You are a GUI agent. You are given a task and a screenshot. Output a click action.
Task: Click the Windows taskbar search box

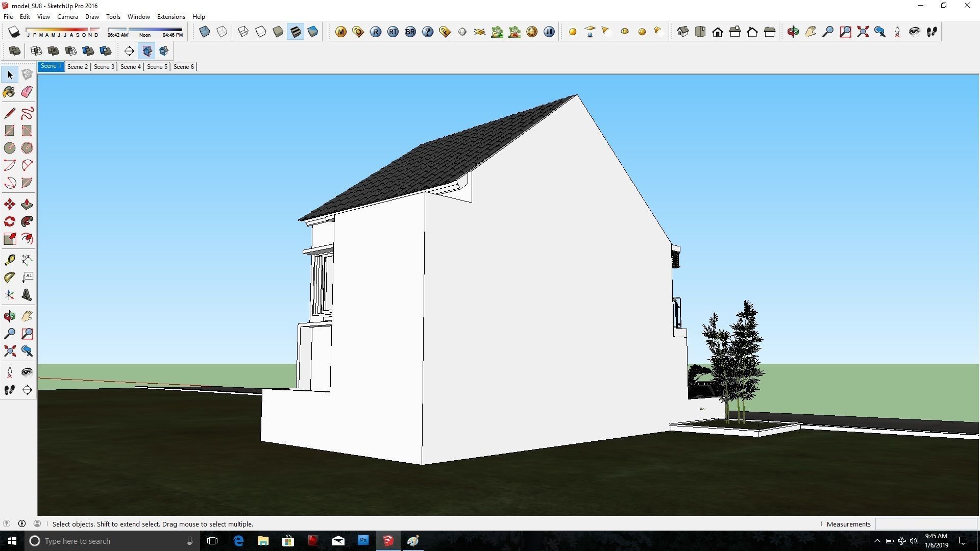click(111, 541)
